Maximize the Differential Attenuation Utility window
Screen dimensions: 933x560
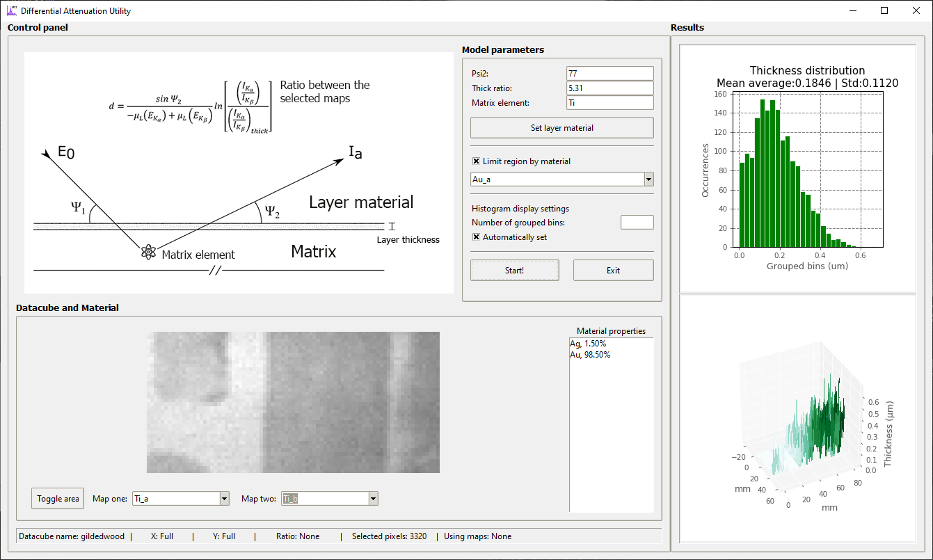tap(884, 10)
